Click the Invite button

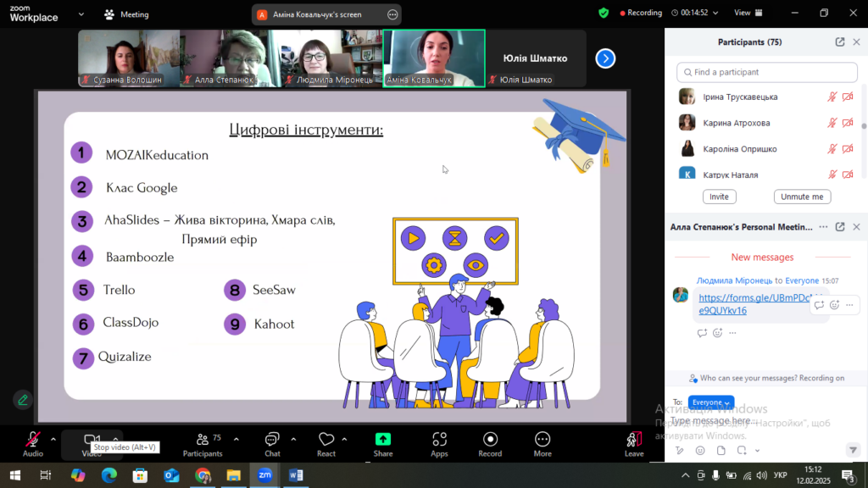point(719,197)
